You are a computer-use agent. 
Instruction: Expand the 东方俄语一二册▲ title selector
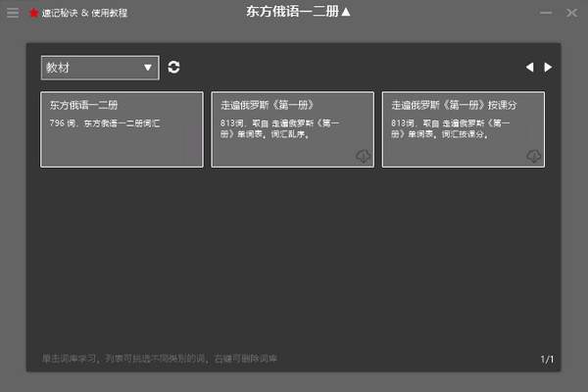coord(299,12)
